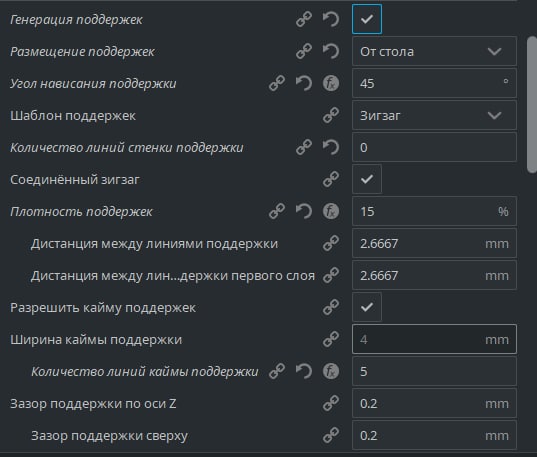
Task: Click fx icon for Количество линий каймы поддержки
Action: tap(331, 371)
